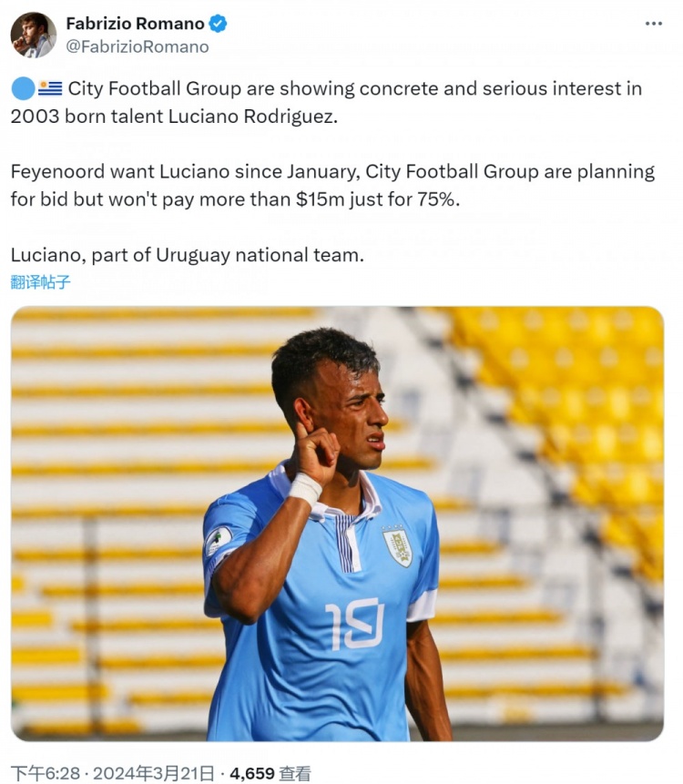Click the number 19 on the jersey
The width and height of the screenshot is (683, 784).
click(x=355, y=624)
